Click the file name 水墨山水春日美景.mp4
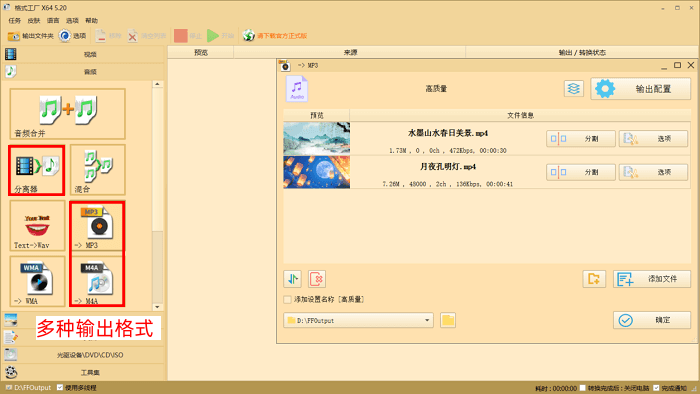 point(448,133)
